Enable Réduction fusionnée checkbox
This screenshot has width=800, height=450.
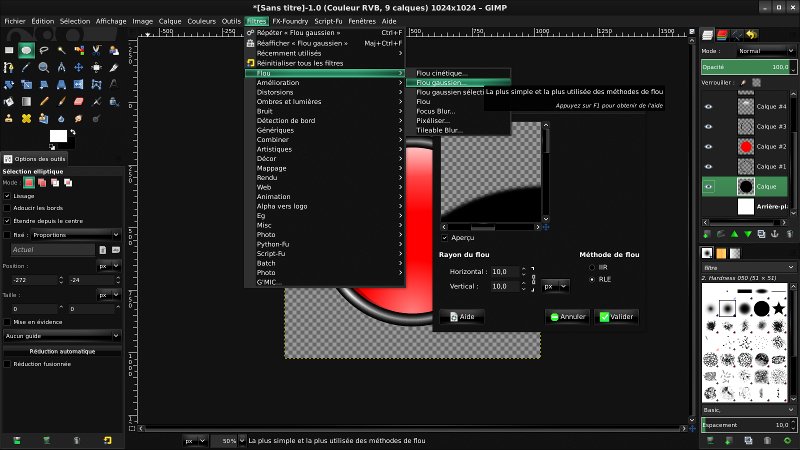point(7,364)
